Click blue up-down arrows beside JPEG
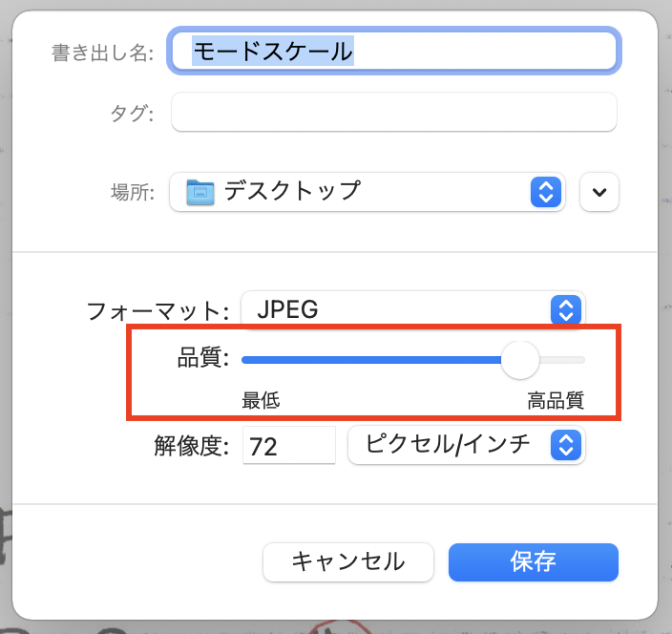Image resolution: width=672 pixels, height=634 pixels. [x=565, y=309]
